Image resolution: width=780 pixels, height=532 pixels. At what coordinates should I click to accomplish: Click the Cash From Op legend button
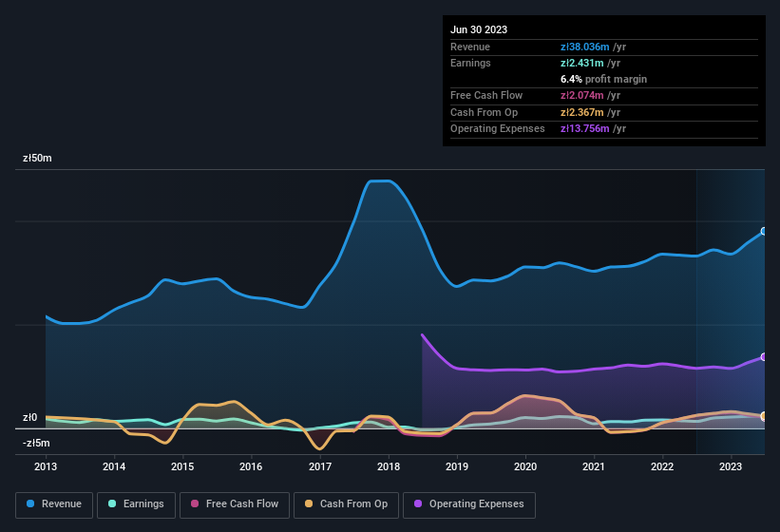[x=347, y=504]
